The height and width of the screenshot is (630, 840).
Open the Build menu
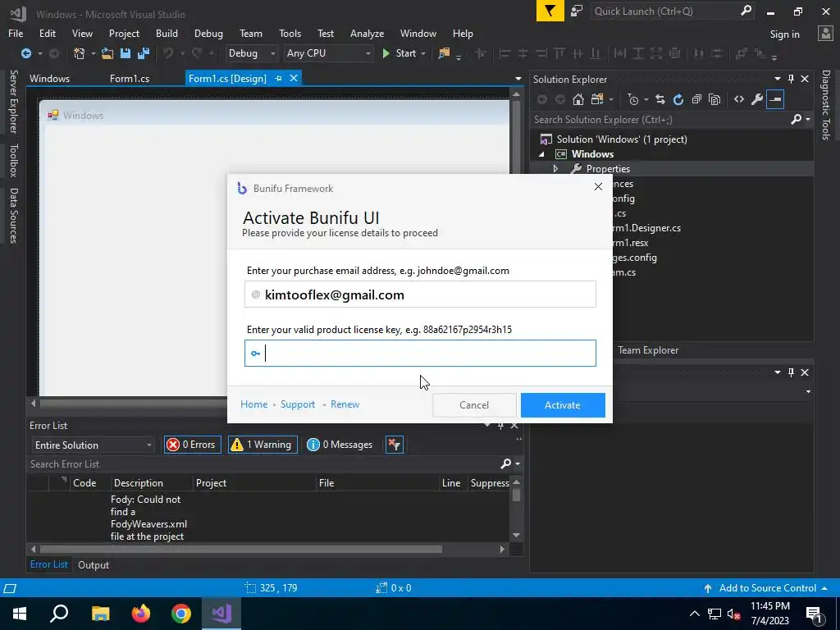[167, 33]
